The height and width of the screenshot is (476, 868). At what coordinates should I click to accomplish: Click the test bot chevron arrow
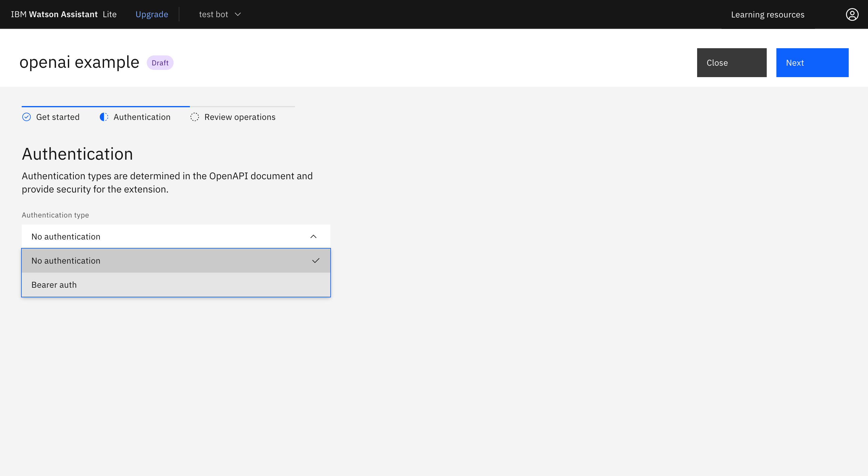click(x=237, y=14)
